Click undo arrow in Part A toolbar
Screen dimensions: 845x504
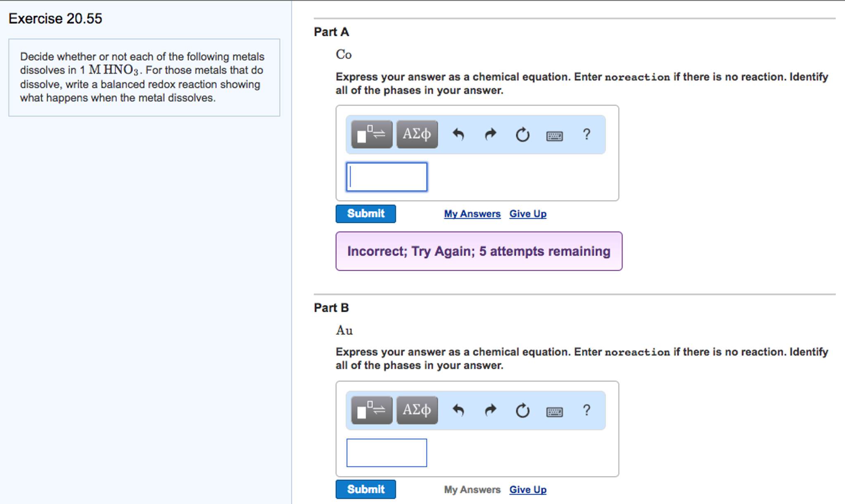(458, 135)
